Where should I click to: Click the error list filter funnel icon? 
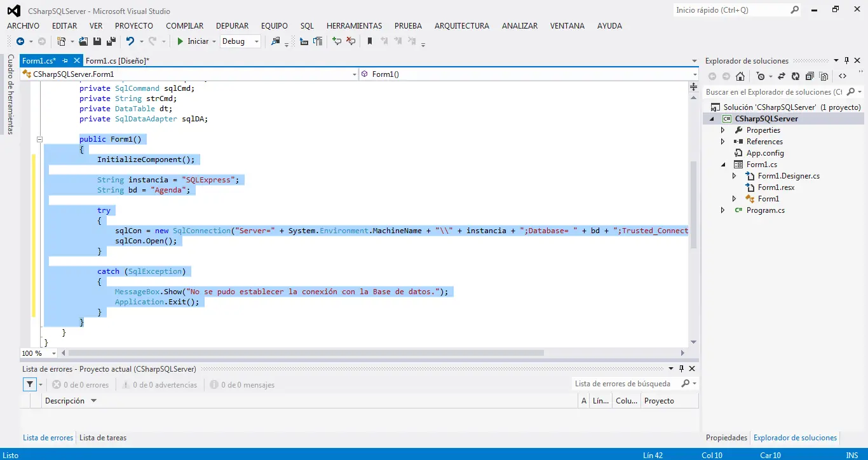tap(30, 384)
